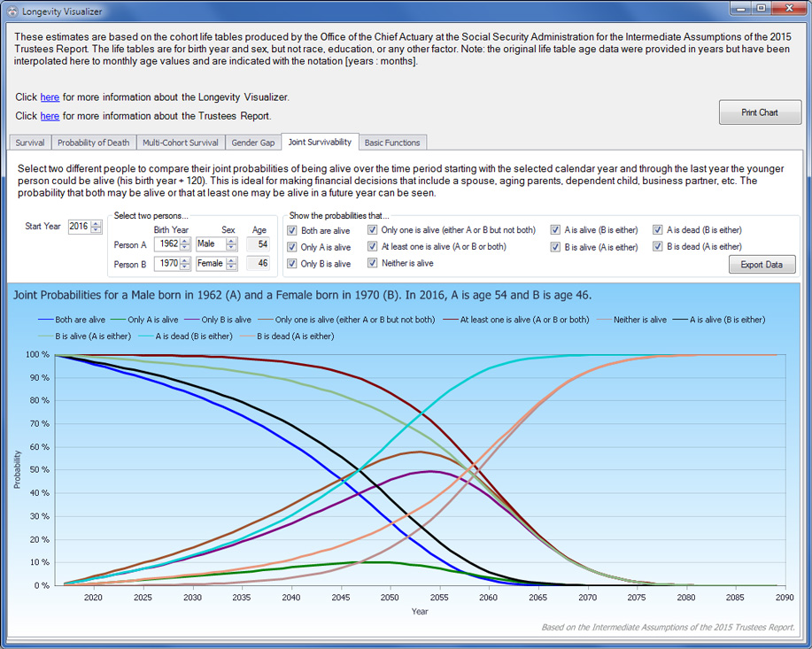Uncheck the 'Both are alive' checkbox

pos(293,230)
